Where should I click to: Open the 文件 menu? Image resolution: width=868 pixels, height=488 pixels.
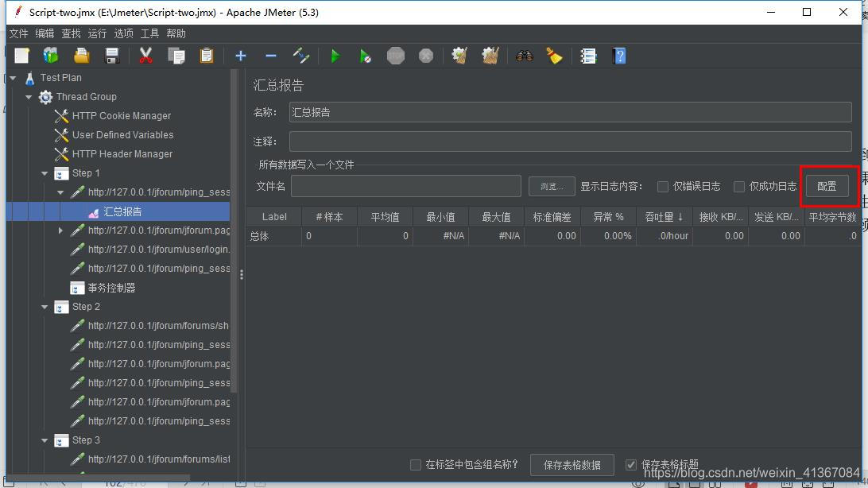[18, 33]
